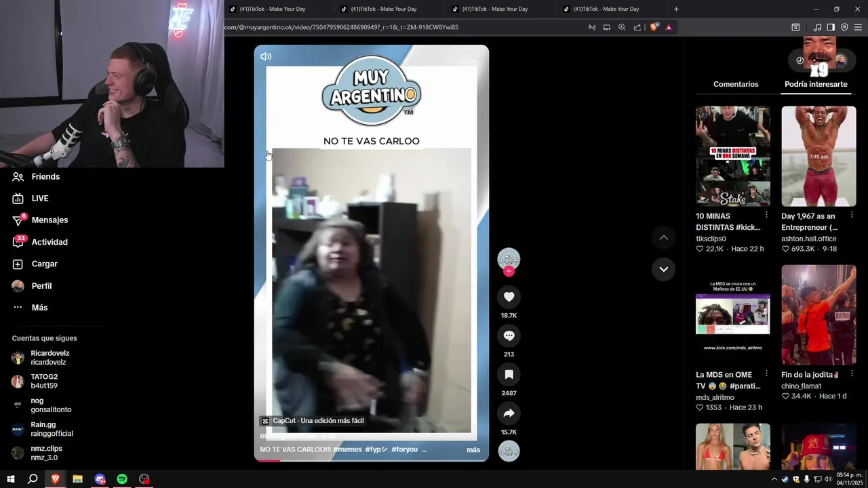Expand the caption with 'más'

pyautogui.click(x=473, y=450)
